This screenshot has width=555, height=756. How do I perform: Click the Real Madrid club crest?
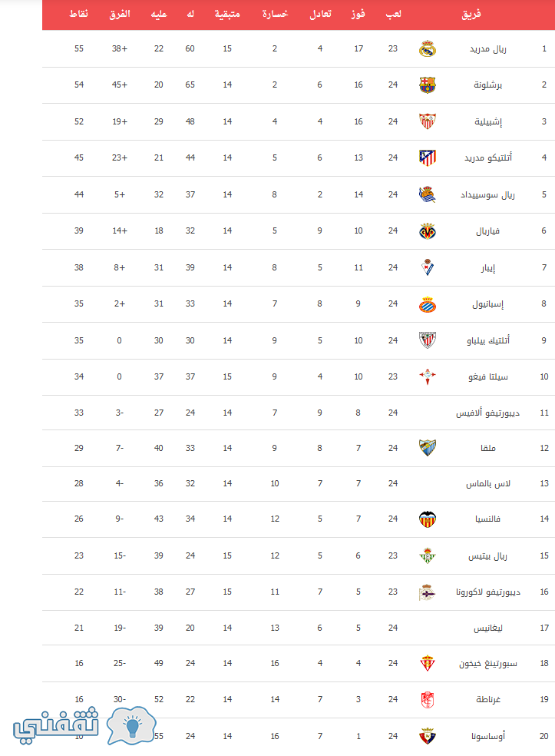[x=428, y=48]
